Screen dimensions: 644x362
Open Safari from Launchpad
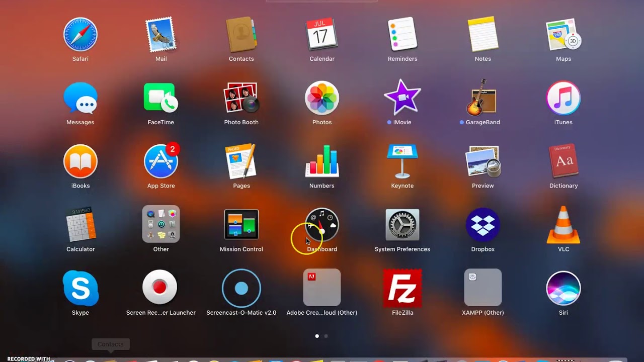point(80,35)
